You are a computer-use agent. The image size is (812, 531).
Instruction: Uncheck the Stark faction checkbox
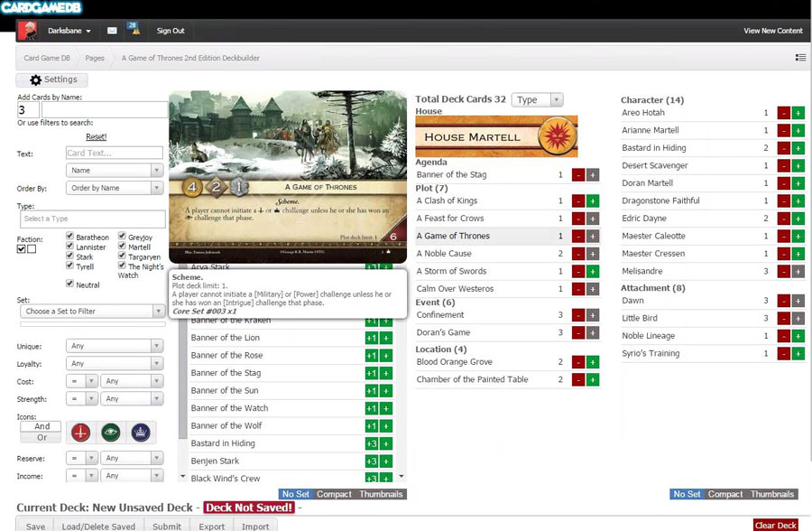pyautogui.click(x=69, y=256)
